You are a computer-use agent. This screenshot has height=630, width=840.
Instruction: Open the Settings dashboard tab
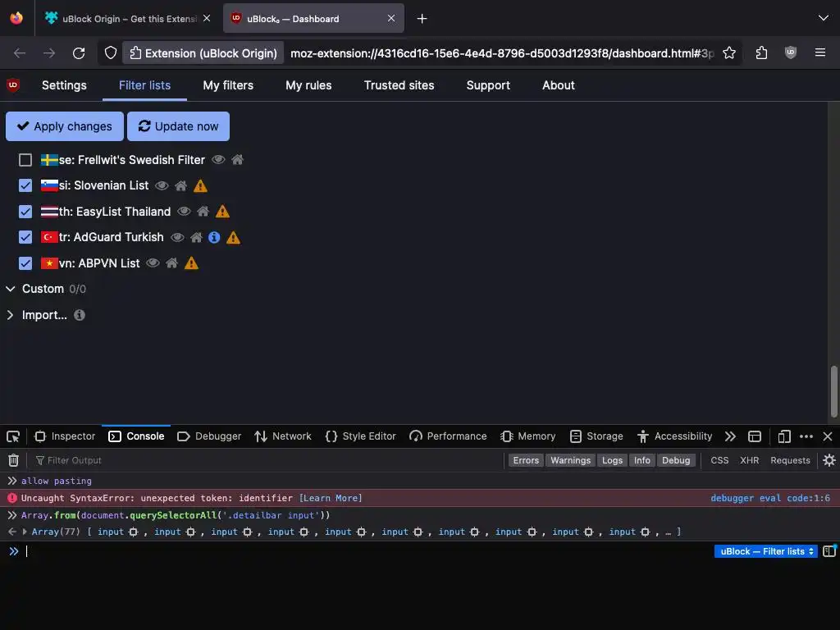point(64,85)
